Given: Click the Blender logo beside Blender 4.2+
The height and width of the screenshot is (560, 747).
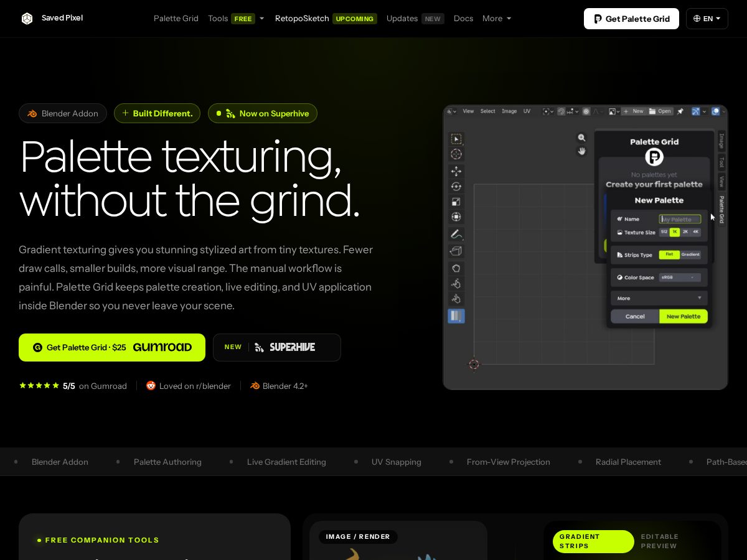Looking at the screenshot, I should click(255, 386).
